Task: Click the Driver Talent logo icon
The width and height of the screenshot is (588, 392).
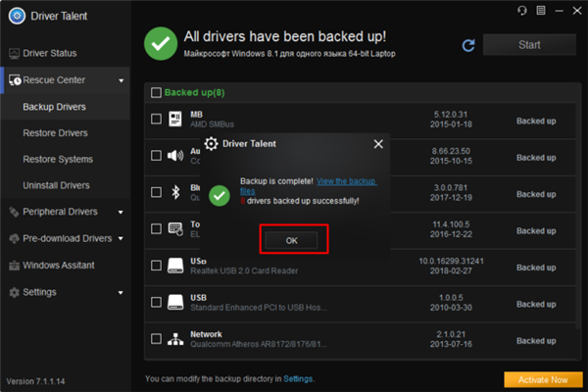Action: click(17, 16)
